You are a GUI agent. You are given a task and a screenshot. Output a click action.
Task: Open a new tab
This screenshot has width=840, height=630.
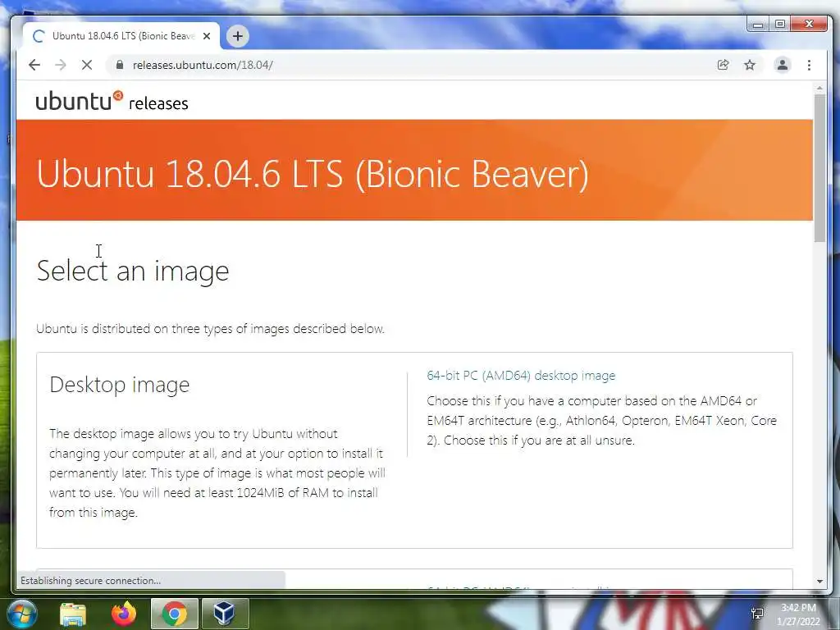238,36
